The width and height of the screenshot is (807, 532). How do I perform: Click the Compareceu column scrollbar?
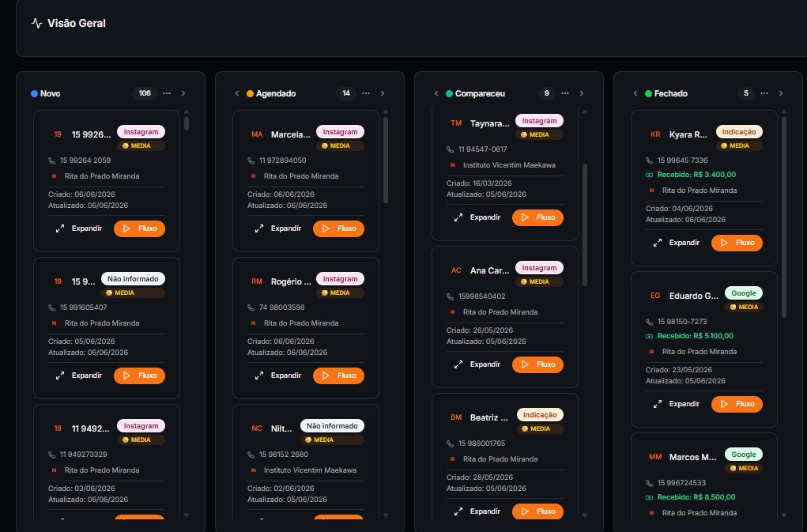click(585, 224)
